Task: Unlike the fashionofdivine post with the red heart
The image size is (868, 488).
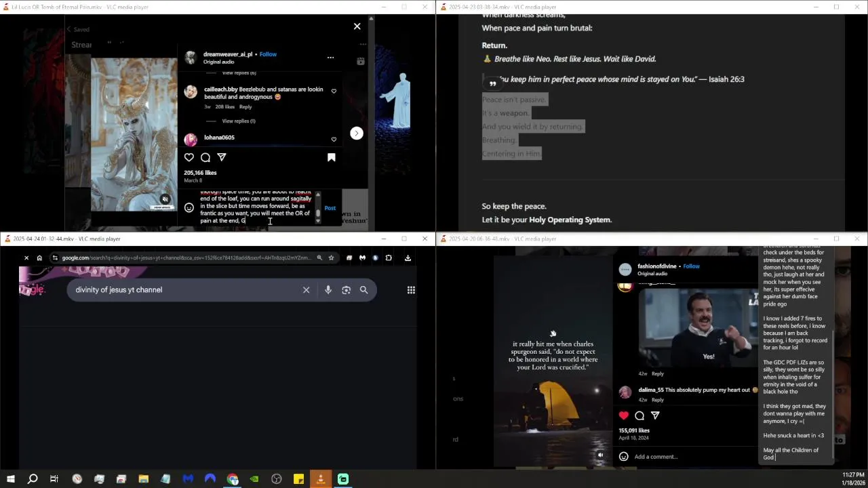Action: 624,415
